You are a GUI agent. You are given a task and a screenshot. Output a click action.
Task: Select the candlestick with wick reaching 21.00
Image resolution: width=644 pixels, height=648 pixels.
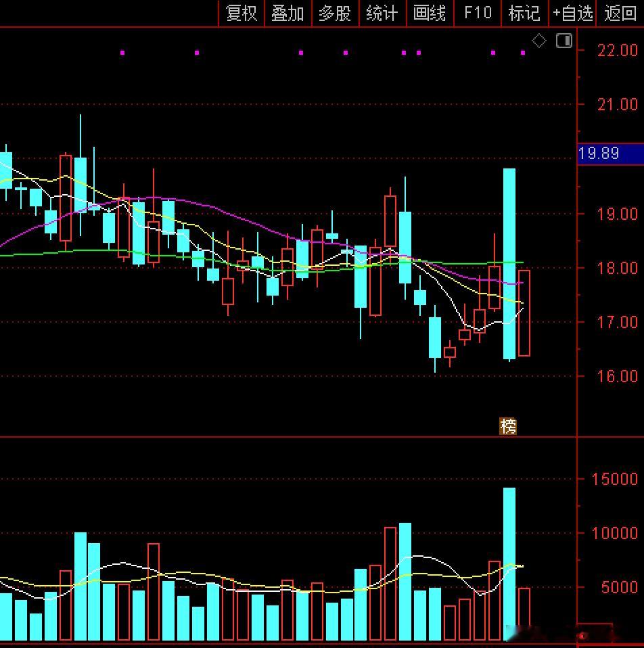[x=80, y=175]
